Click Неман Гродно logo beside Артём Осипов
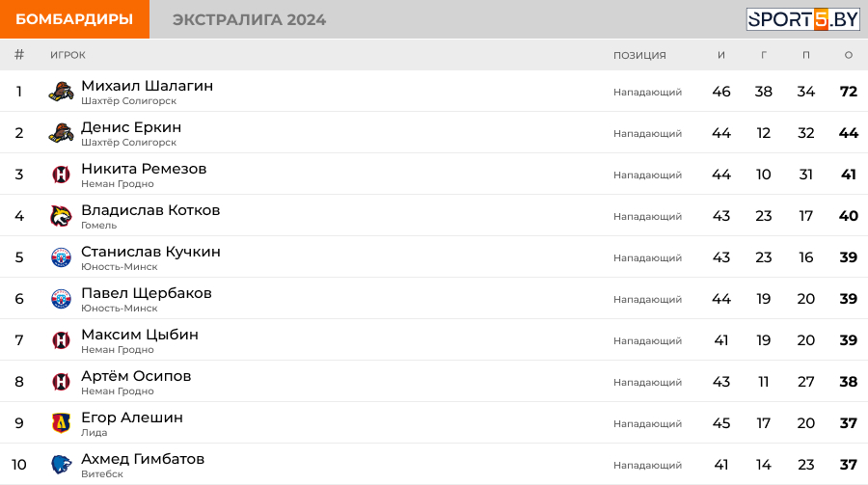868x485 pixels. 61,382
